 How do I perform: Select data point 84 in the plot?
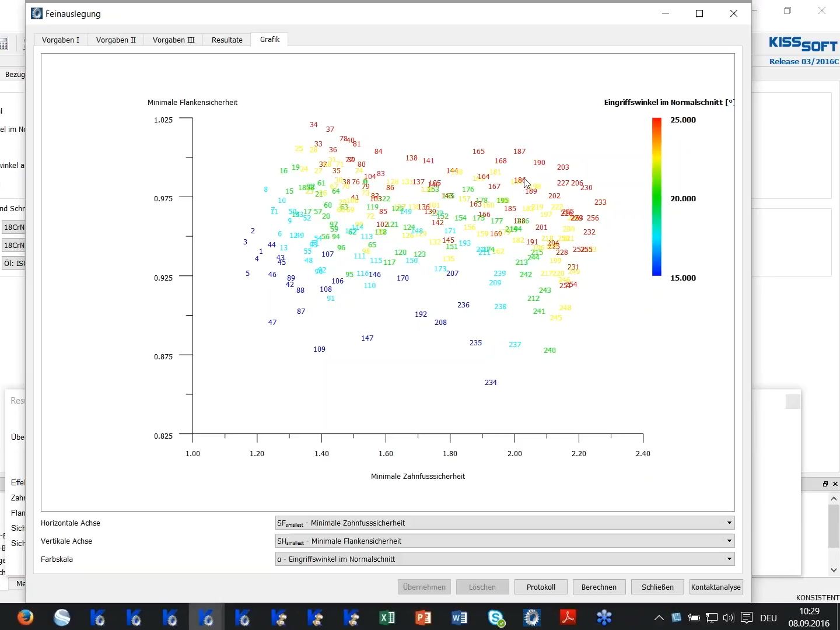pyautogui.click(x=379, y=152)
